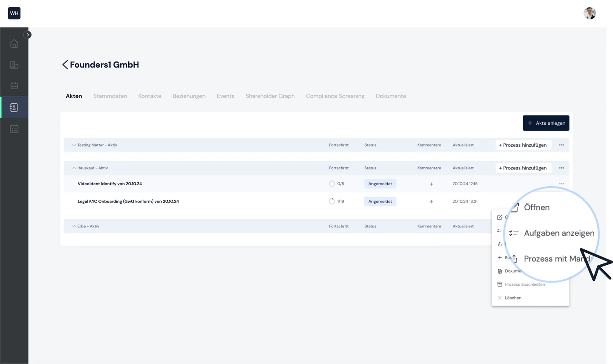Add comment plus on VideoIdent Identify row
Viewport: 613px width, 364px height.
[431, 184]
